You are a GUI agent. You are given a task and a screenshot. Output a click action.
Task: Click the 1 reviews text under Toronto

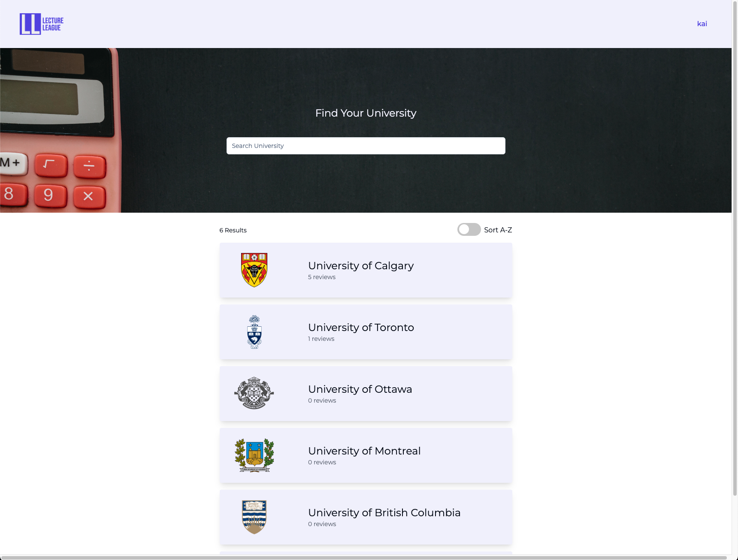point(321,339)
